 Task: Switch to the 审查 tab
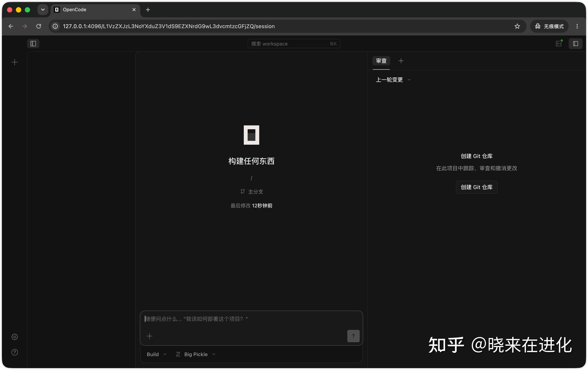[x=381, y=61]
